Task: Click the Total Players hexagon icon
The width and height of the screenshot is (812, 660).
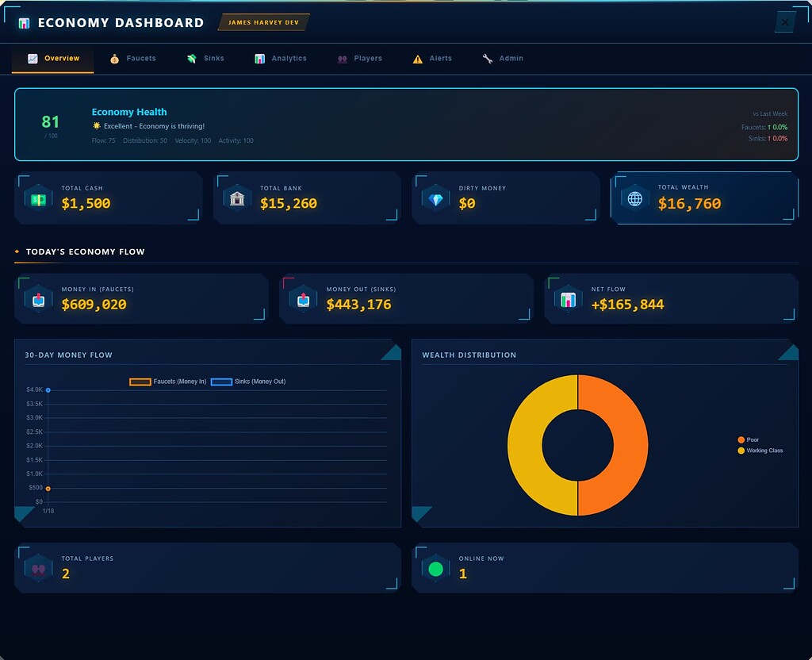Action: pos(38,569)
